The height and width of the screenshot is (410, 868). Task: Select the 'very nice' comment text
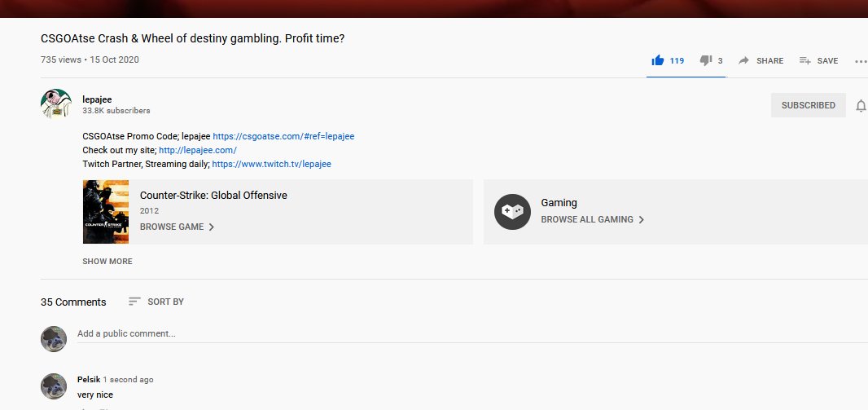click(x=95, y=395)
